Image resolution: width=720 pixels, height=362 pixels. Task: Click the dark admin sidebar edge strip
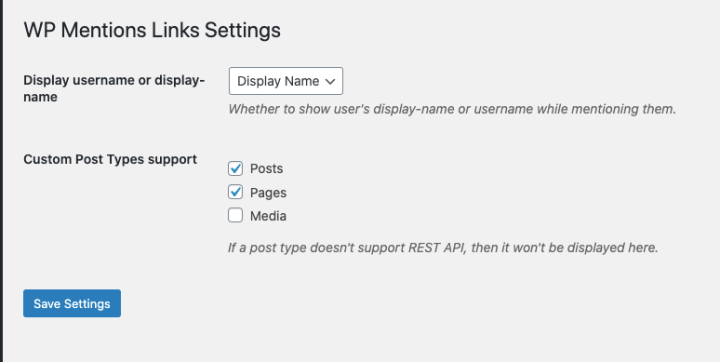[x=1, y=181]
